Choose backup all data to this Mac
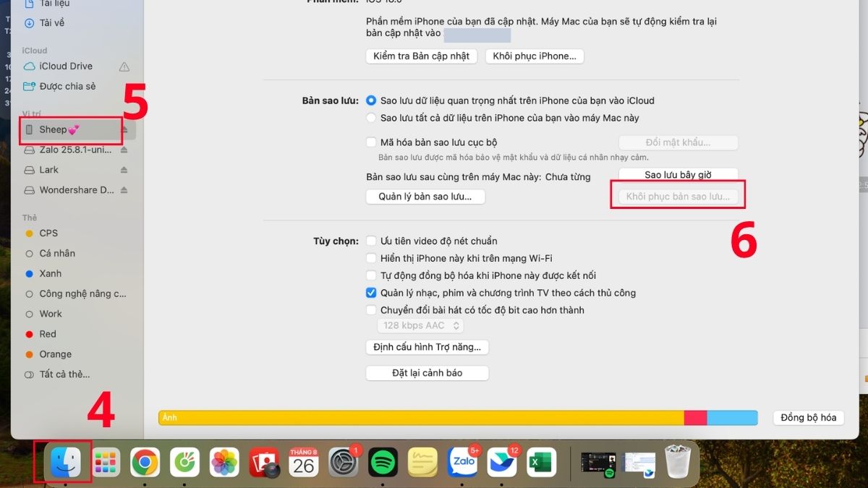The width and height of the screenshot is (868, 488). click(372, 117)
